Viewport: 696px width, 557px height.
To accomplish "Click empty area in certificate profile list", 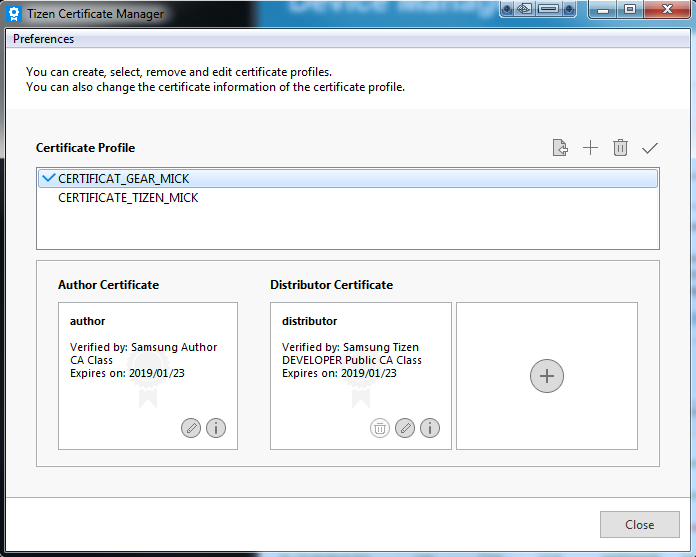I will (x=347, y=228).
